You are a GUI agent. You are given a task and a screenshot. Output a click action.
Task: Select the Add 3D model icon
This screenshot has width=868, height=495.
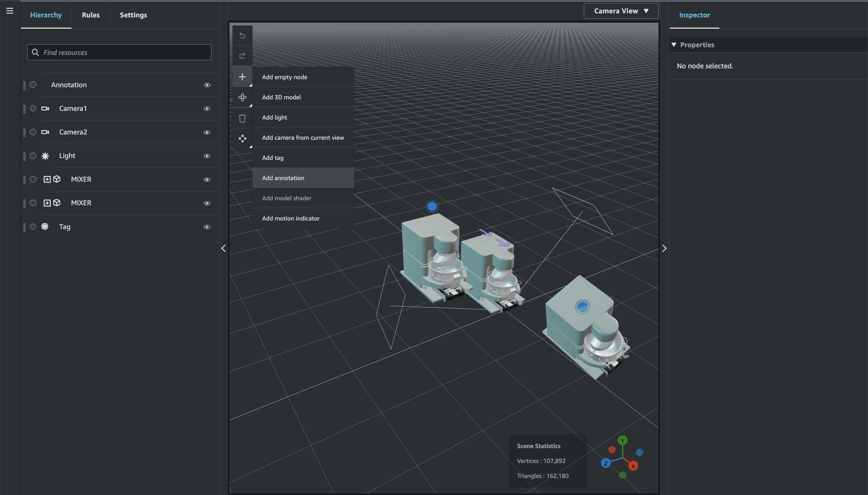click(242, 97)
